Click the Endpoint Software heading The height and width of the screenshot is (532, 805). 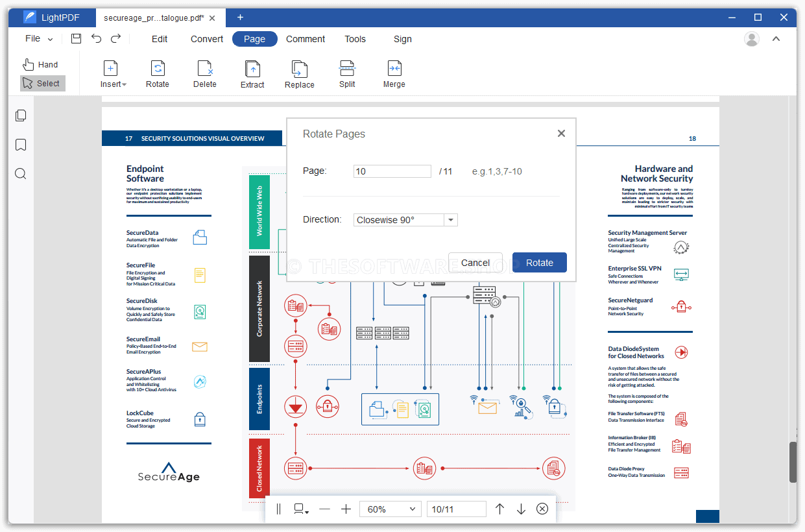(145, 173)
